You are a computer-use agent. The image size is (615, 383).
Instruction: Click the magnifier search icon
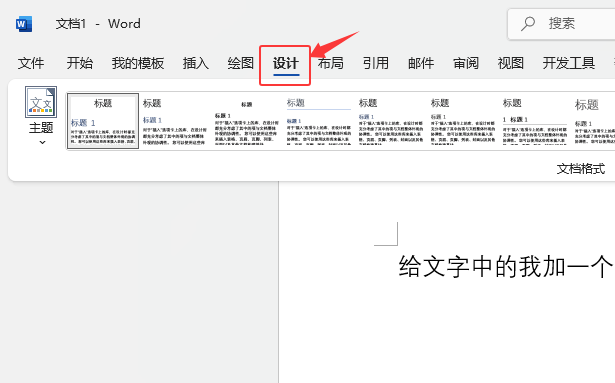(528, 24)
